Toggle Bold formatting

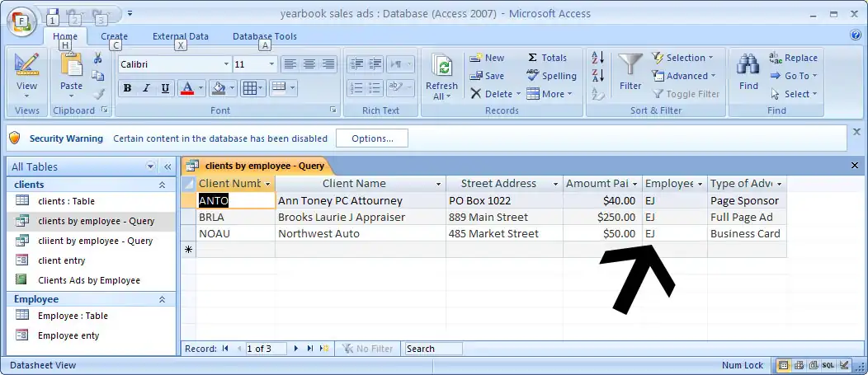(x=127, y=88)
